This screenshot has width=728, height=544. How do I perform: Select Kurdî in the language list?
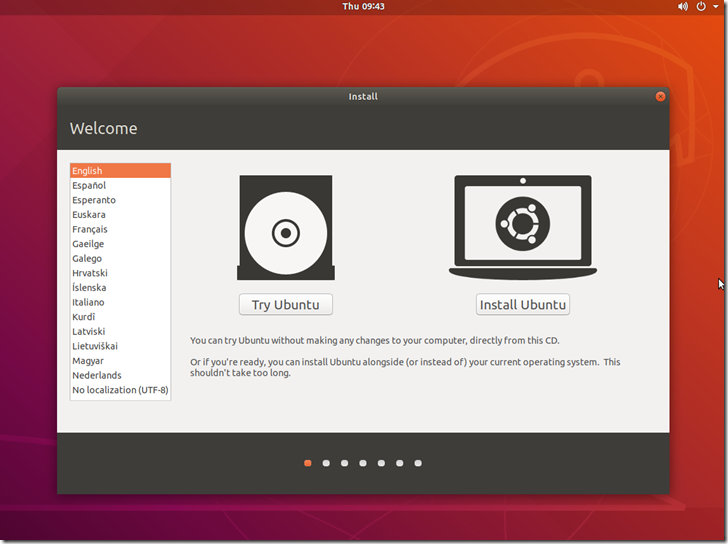[120, 317]
